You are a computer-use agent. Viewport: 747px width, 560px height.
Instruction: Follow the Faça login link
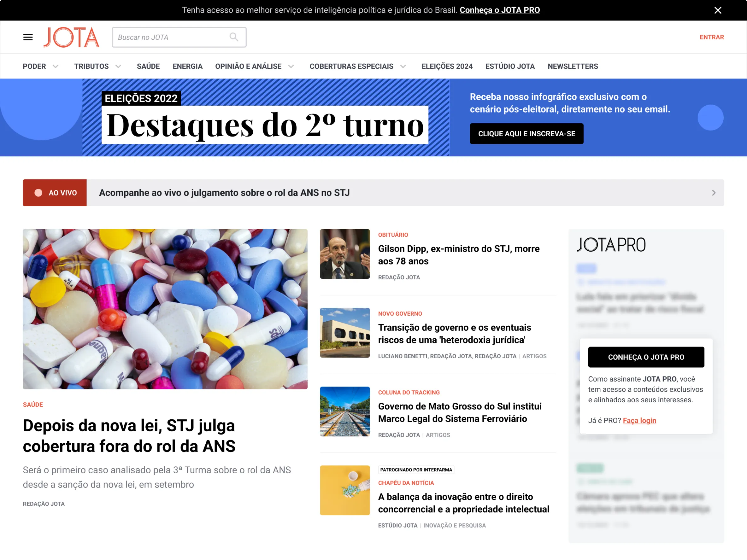639,421
